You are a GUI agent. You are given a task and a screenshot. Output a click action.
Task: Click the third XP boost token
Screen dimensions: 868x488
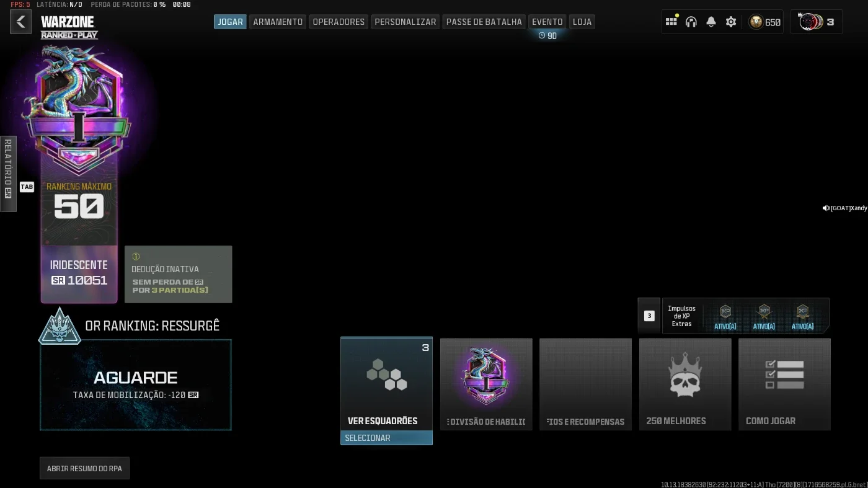[x=802, y=312]
